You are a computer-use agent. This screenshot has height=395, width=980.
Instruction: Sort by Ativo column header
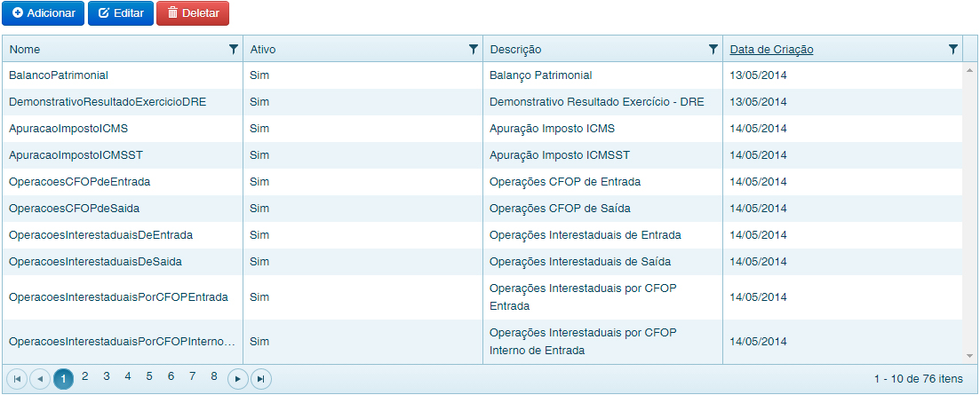tap(262, 50)
